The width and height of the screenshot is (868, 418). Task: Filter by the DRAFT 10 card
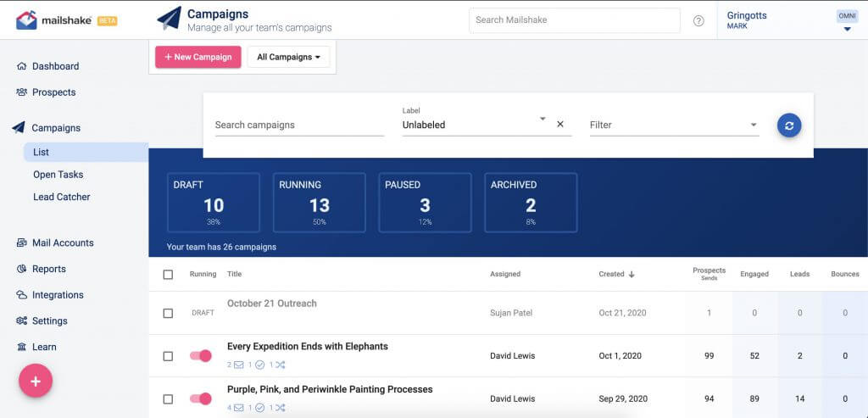pos(214,203)
